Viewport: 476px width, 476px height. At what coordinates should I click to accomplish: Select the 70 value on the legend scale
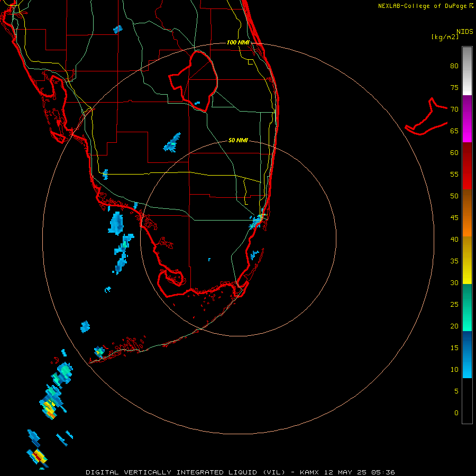454,109
